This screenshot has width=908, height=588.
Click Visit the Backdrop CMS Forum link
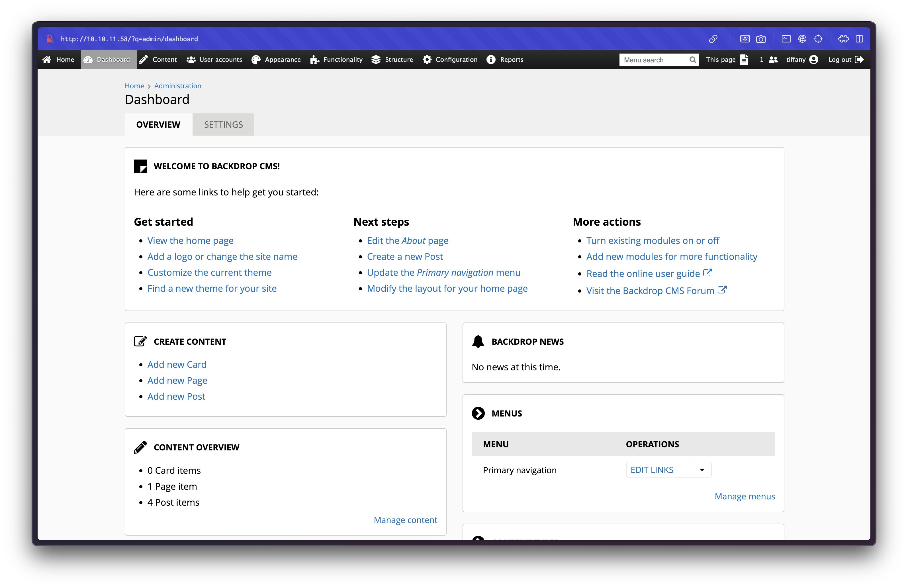650,290
